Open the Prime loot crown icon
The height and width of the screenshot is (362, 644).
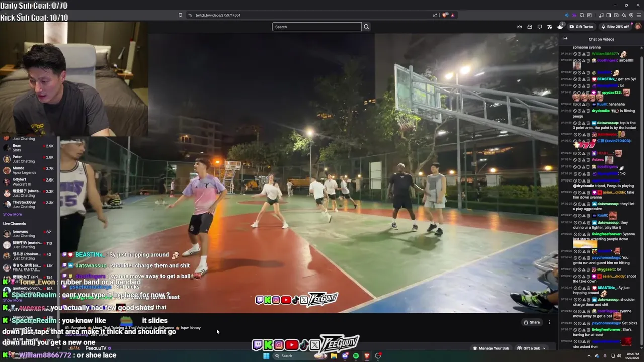point(520,27)
